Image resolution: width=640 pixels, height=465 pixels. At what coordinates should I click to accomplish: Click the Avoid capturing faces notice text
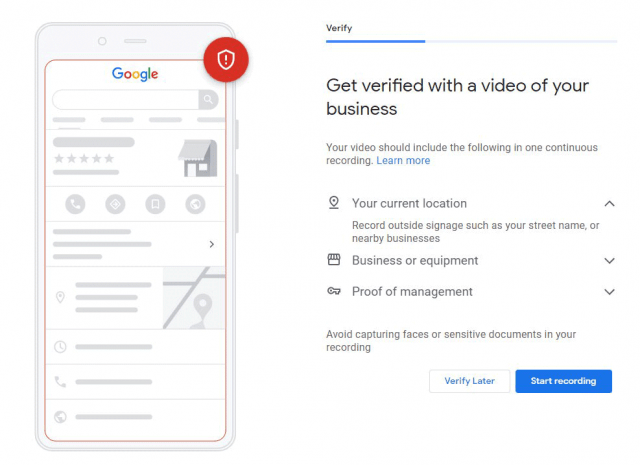pyautogui.click(x=451, y=340)
